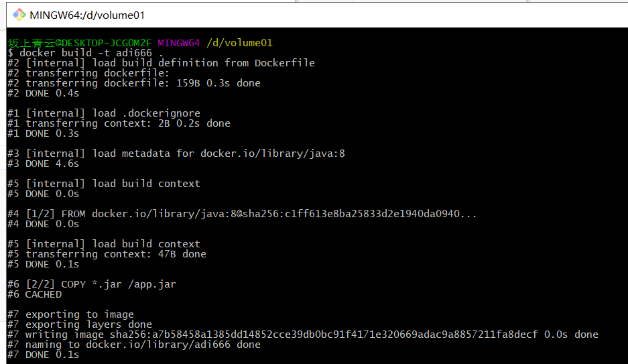The image size is (628, 364).
Task: Click the yellow /d/volume01 path text
Action: pos(239,43)
